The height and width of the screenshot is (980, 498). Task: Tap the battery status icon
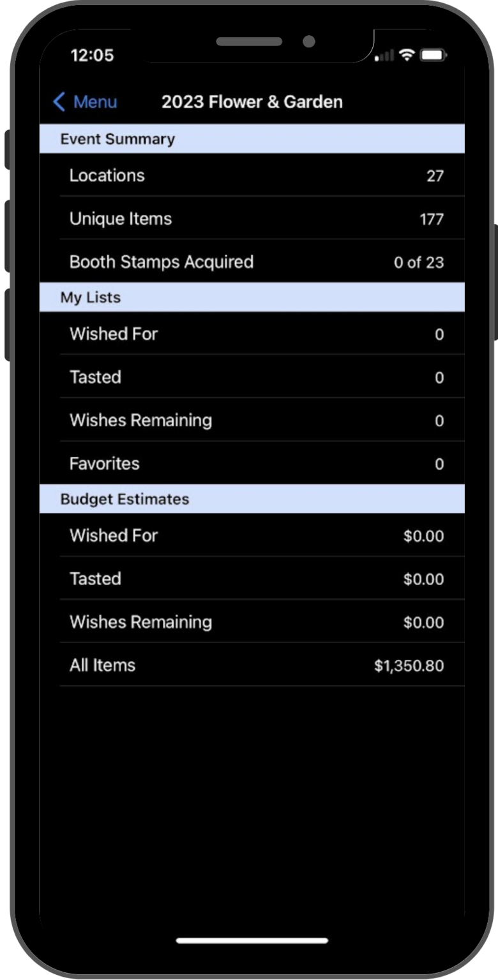pos(433,56)
